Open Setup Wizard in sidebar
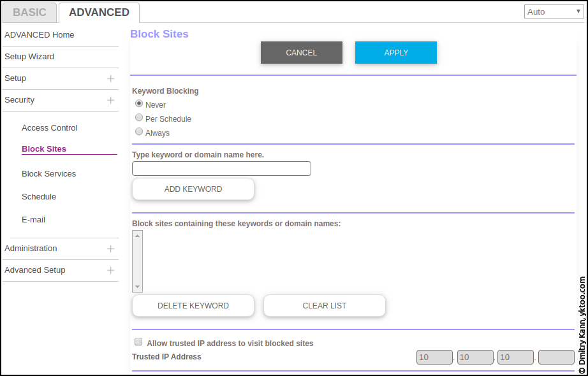Screen dimensions: 588x376 pyautogui.click(x=29, y=57)
